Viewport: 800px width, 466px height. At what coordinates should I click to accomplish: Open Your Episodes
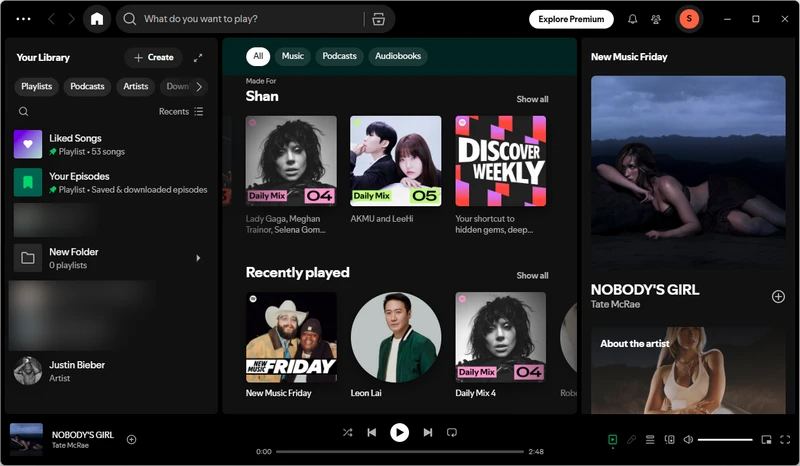click(x=111, y=182)
